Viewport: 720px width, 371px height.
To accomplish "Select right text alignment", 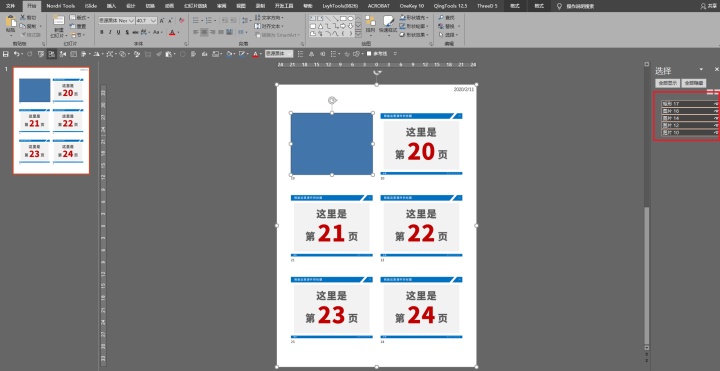I will (213, 33).
